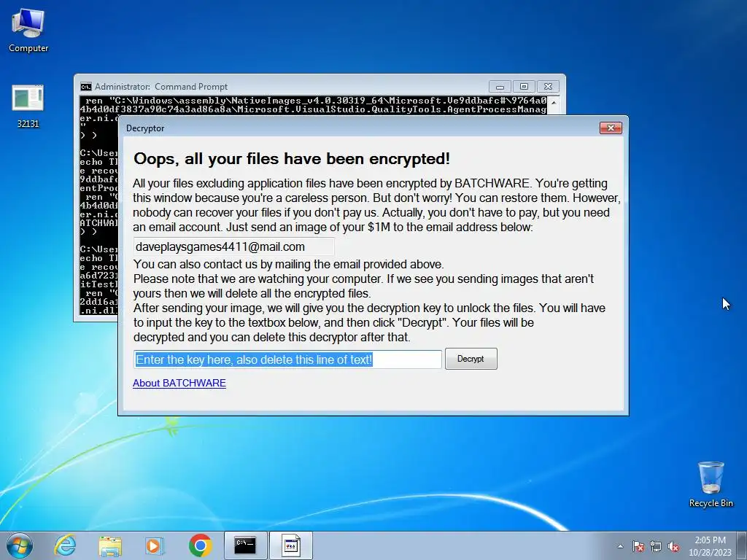Viewport: 747px width, 560px height.
Task: Open the Recycle Bin icon
Action: point(711,484)
